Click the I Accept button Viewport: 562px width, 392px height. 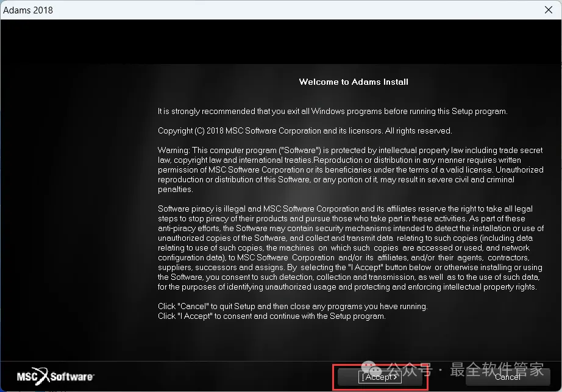[380, 377]
